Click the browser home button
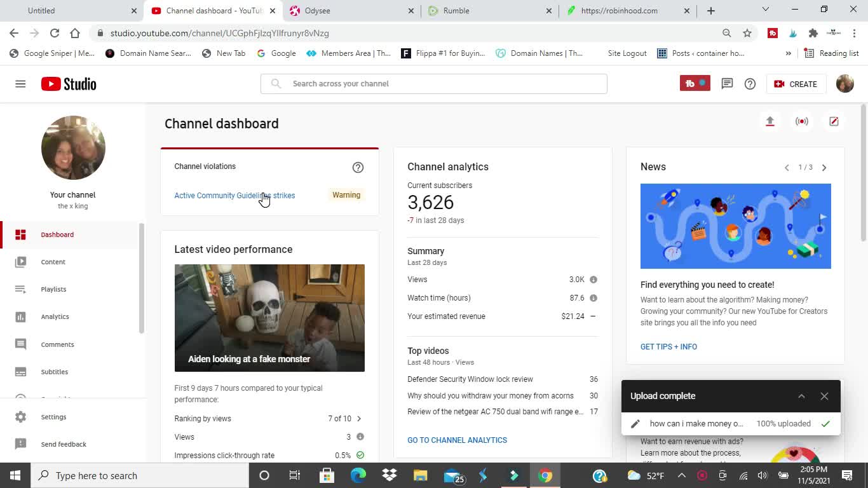 tap(75, 33)
